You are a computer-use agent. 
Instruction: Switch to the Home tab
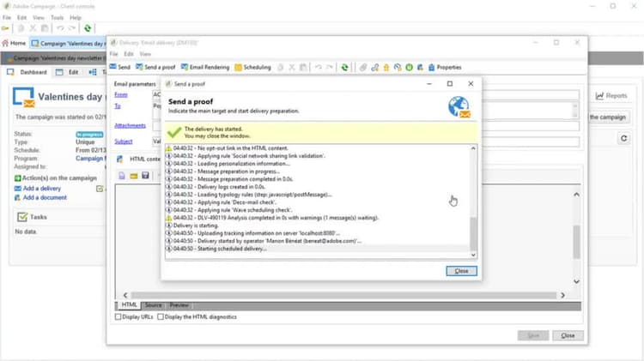click(x=14, y=43)
